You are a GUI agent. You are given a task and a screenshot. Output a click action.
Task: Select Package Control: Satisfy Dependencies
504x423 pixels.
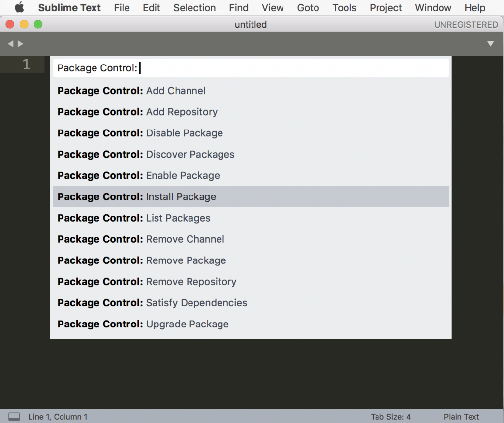251,303
